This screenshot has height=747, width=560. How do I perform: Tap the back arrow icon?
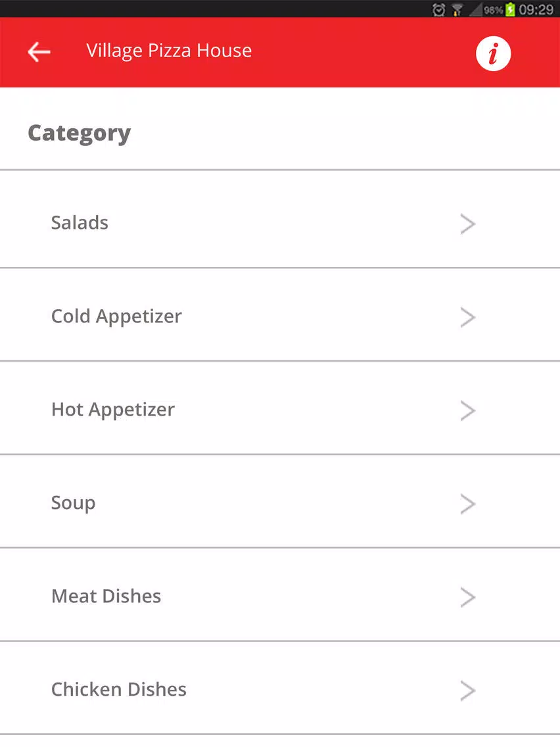39,52
